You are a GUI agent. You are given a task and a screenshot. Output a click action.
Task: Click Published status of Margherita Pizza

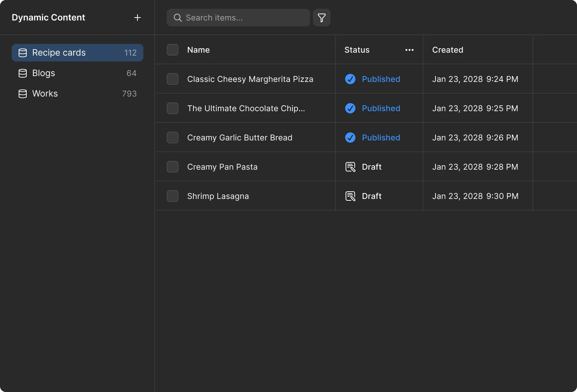pyautogui.click(x=381, y=79)
